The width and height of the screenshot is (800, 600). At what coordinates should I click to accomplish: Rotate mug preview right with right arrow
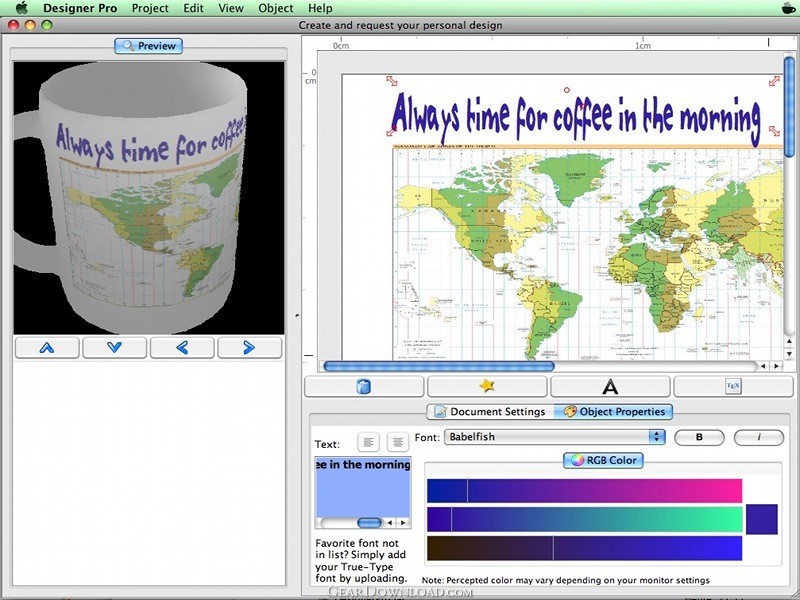[249, 348]
